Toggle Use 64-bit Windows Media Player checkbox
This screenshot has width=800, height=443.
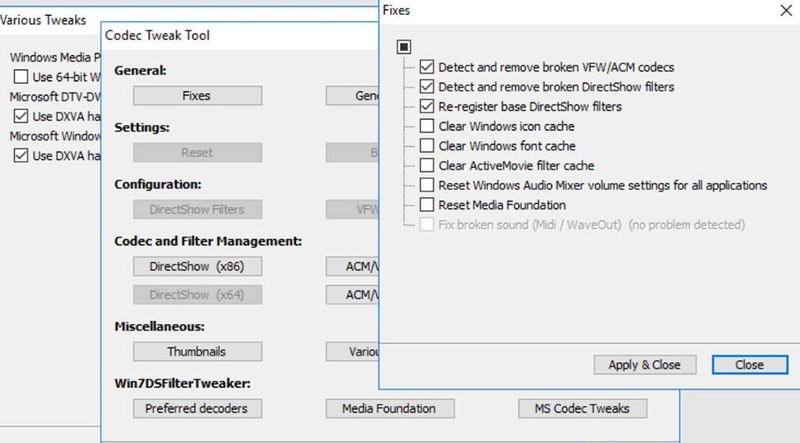21,77
